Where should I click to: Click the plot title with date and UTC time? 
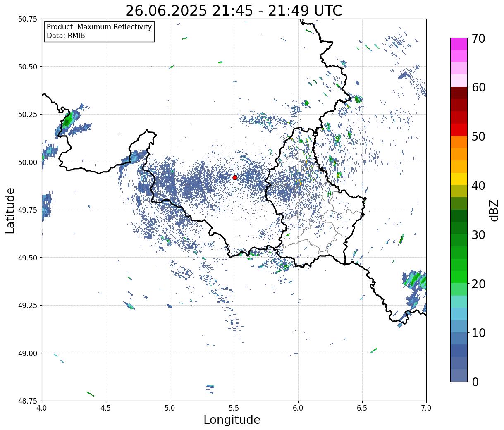[234, 11]
